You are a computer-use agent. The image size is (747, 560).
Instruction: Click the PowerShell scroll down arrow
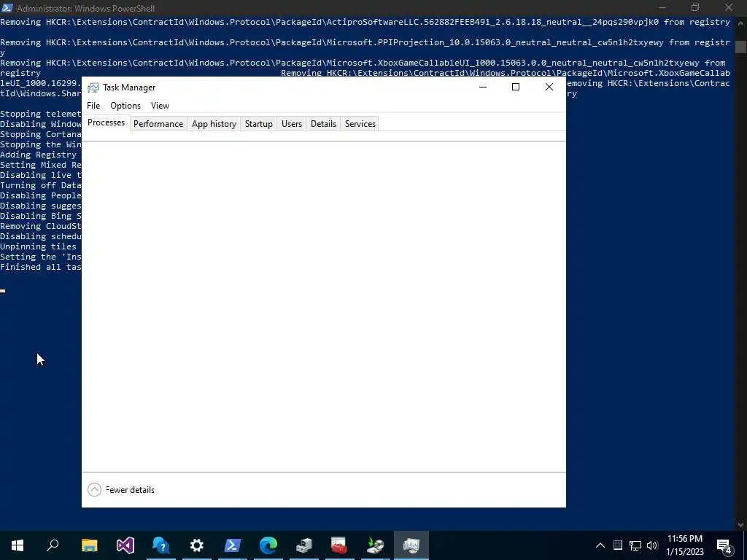(x=740, y=525)
